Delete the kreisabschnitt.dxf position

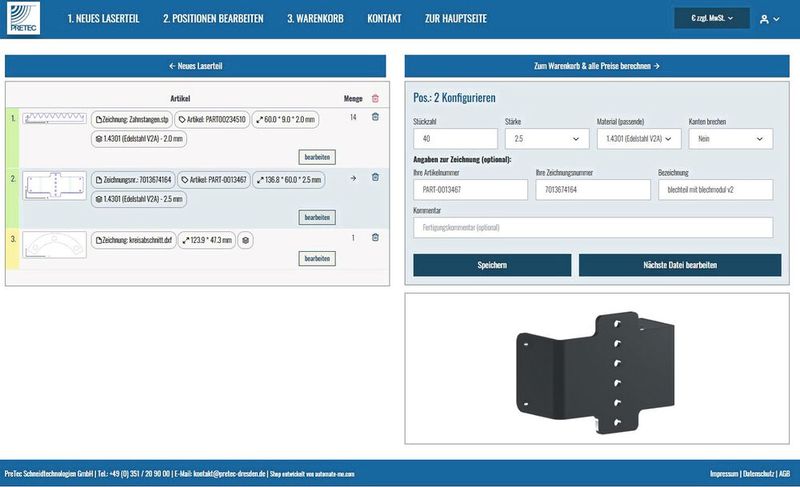click(376, 237)
